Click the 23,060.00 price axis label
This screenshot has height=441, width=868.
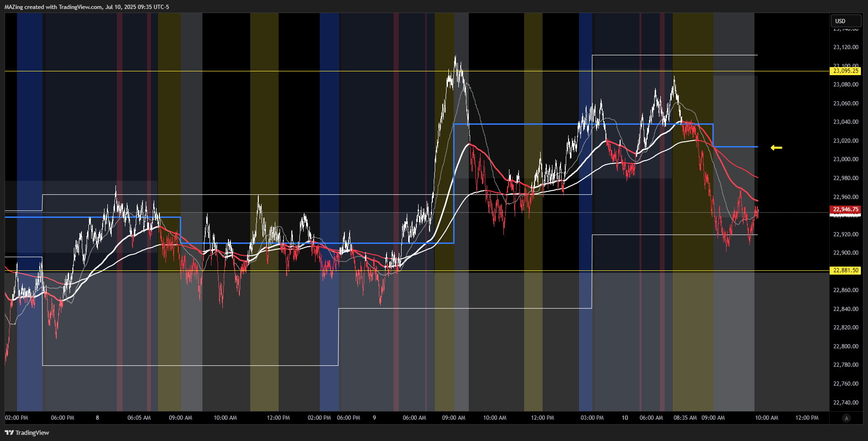(x=846, y=104)
